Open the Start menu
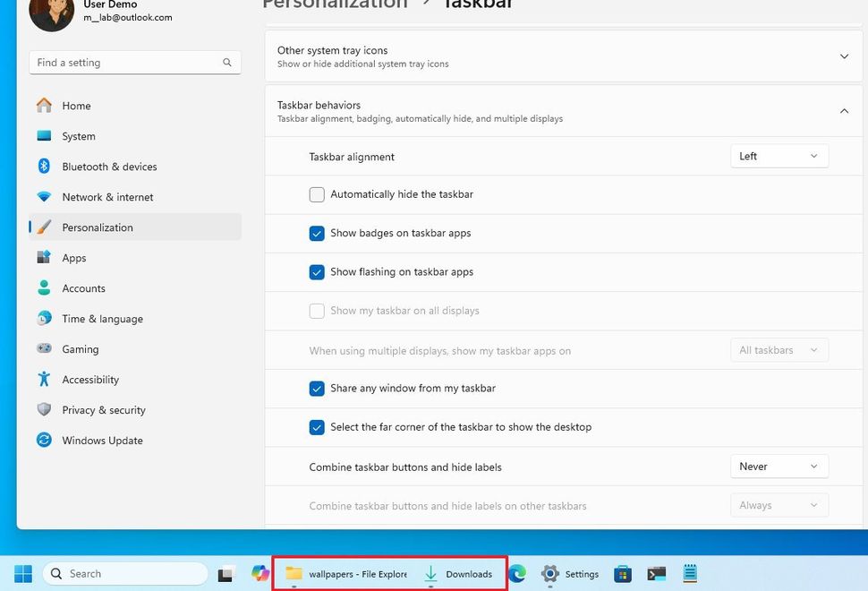The width and height of the screenshot is (868, 591). tap(21, 573)
